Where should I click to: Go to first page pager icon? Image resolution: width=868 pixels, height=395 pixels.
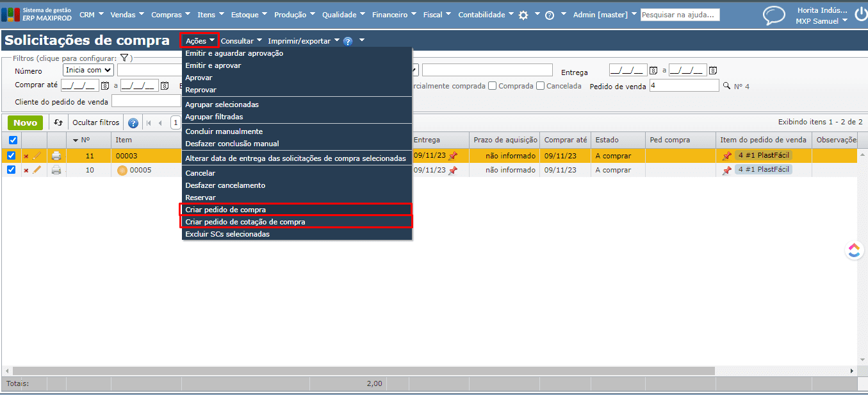pos(149,123)
